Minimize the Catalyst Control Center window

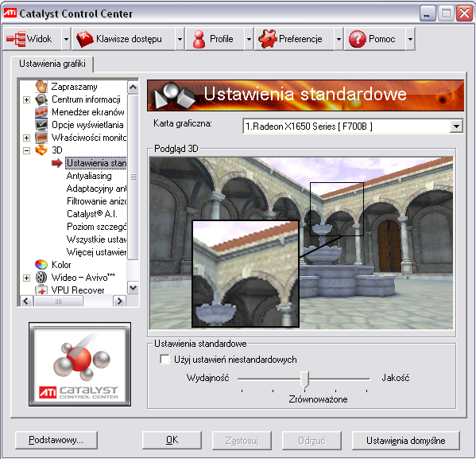427,14
